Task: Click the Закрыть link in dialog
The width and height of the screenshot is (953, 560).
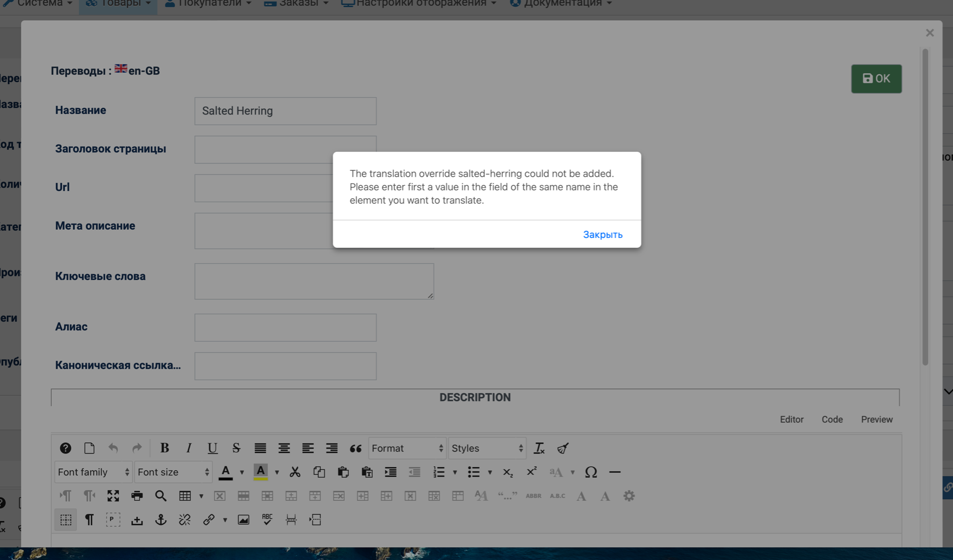Action: pyautogui.click(x=602, y=234)
